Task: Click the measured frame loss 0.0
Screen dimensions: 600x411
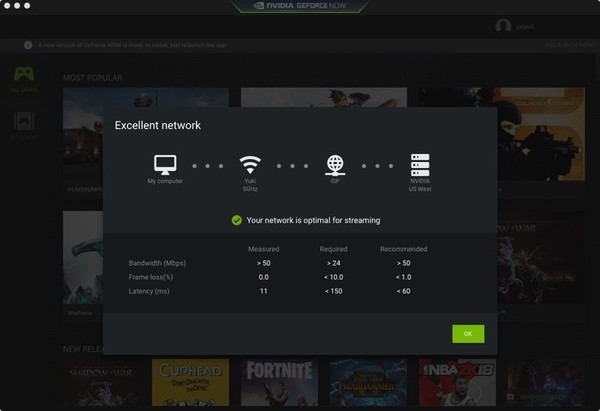Action: 263,277
